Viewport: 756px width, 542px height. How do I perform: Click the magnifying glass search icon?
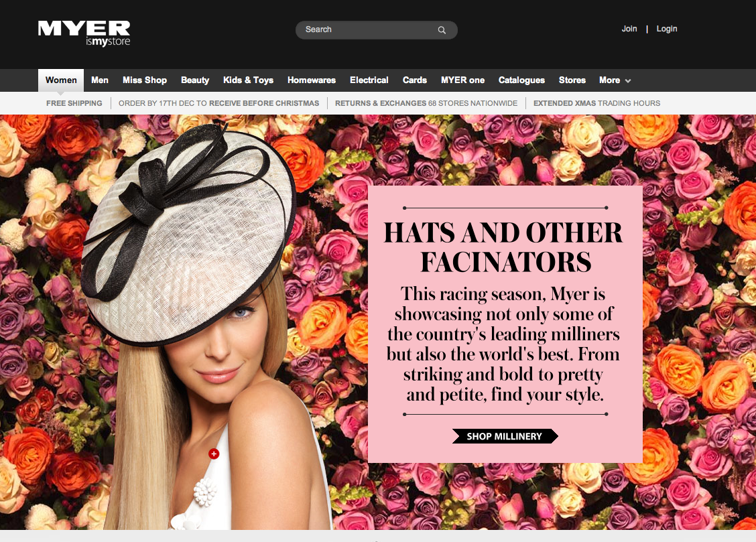(x=442, y=30)
